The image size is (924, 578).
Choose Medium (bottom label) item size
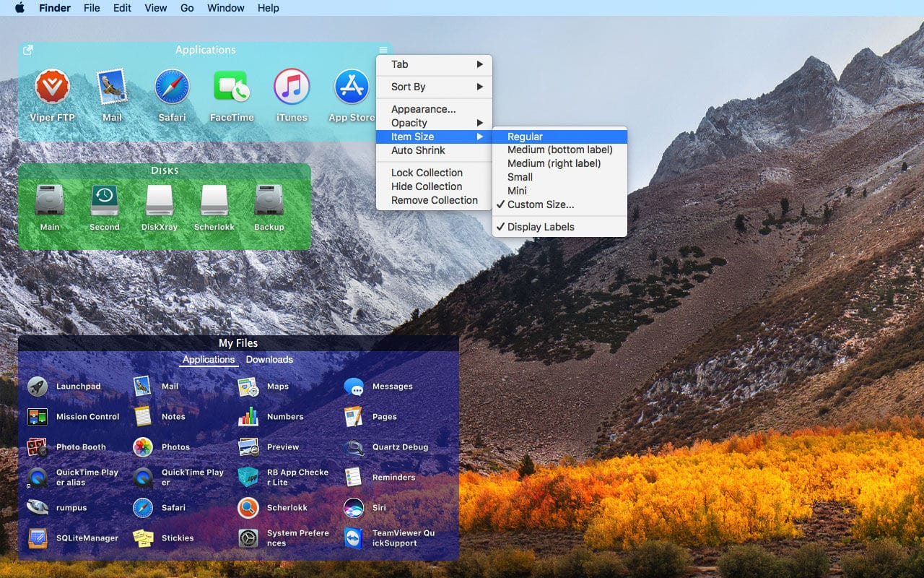tap(559, 150)
